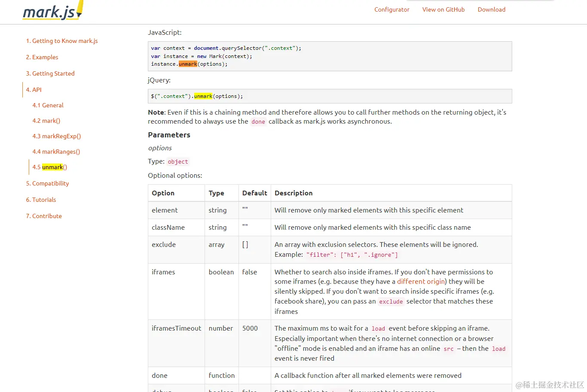Open the Contribute sidebar item
This screenshot has width=587, height=392.
[x=44, y=216]
